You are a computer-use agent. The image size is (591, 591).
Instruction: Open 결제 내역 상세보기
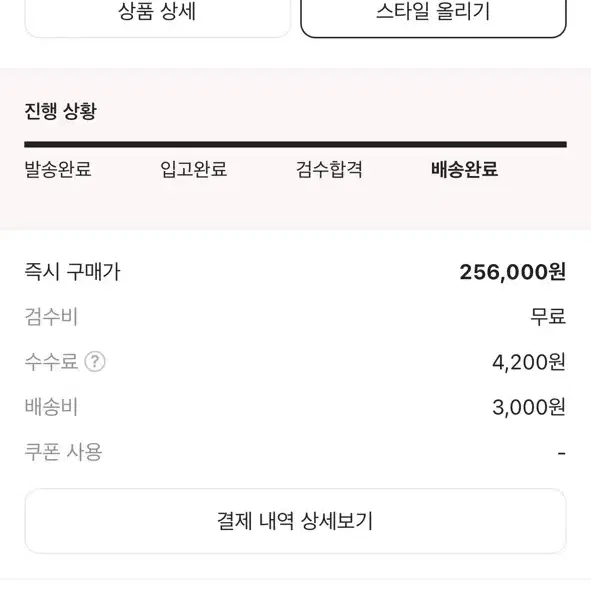296,521
